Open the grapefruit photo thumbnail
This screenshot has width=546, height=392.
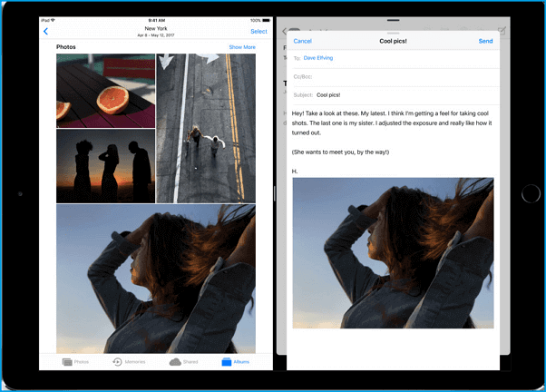coord(105,91)
